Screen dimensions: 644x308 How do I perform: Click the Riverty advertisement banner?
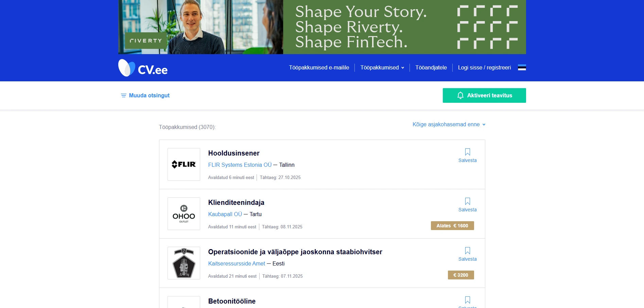coord(322,27)
